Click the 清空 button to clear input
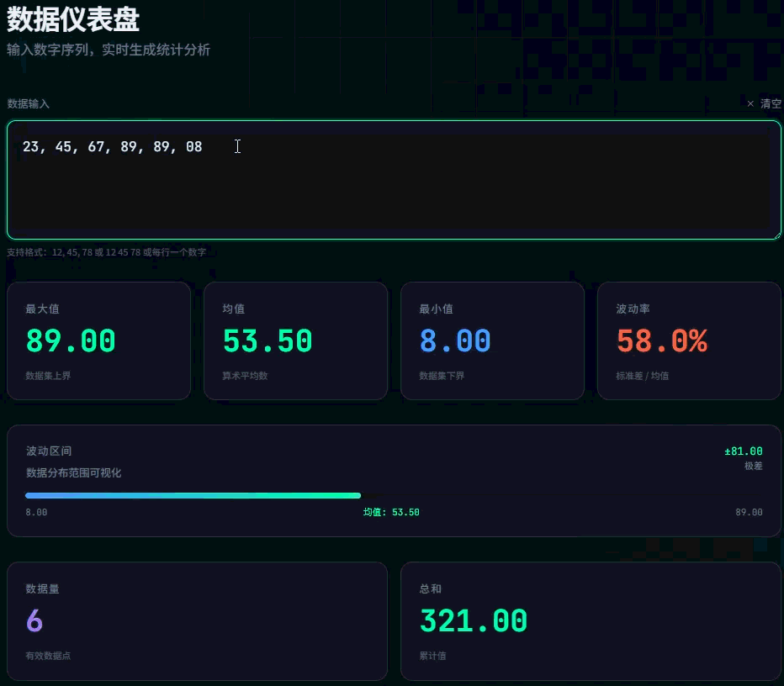 tap(770, 103)
